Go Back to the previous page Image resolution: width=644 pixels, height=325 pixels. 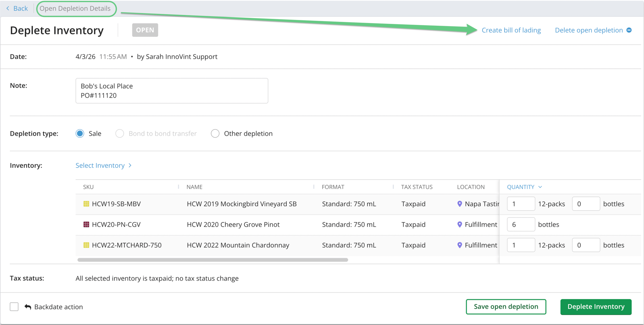(20, 8)
